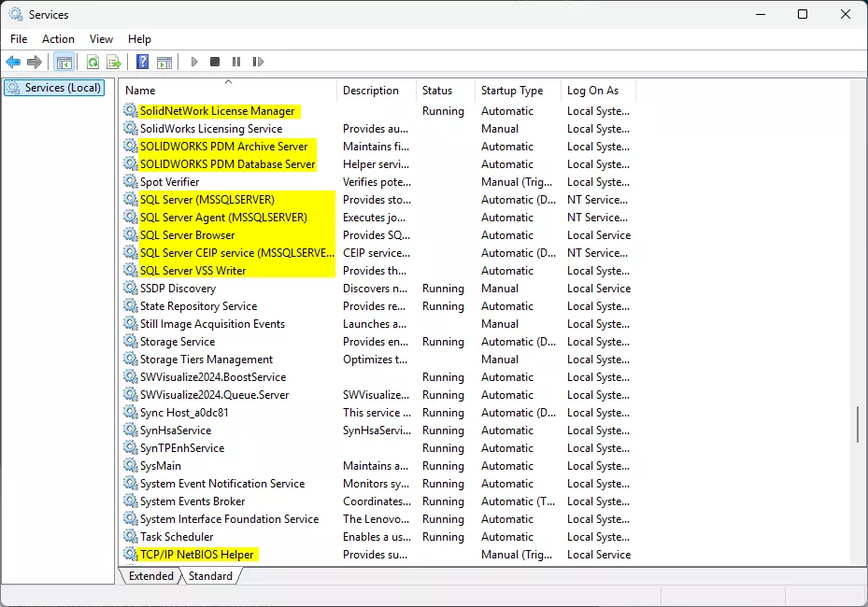
Task: Click gear icon beside System Events Broker
Action: (130, 501)
